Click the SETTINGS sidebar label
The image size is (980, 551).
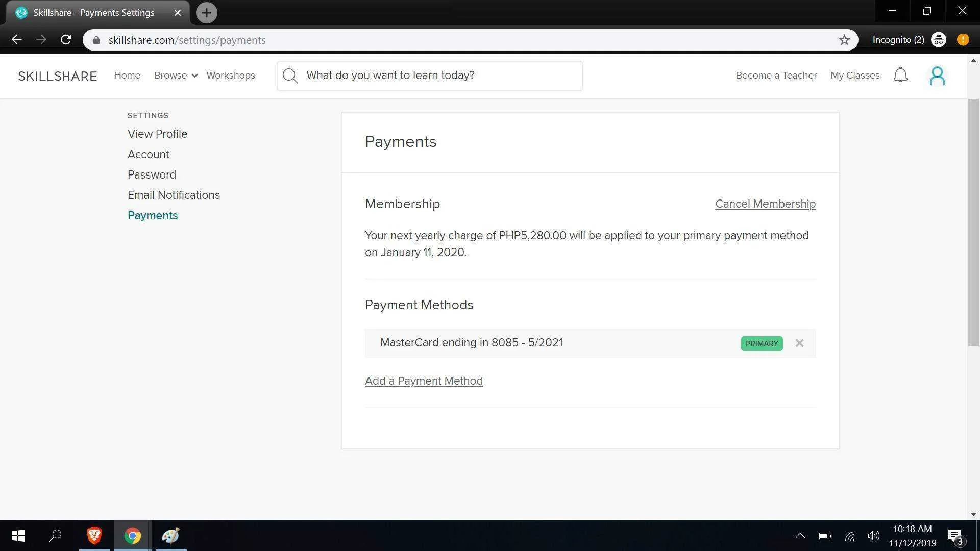[148, 116]
